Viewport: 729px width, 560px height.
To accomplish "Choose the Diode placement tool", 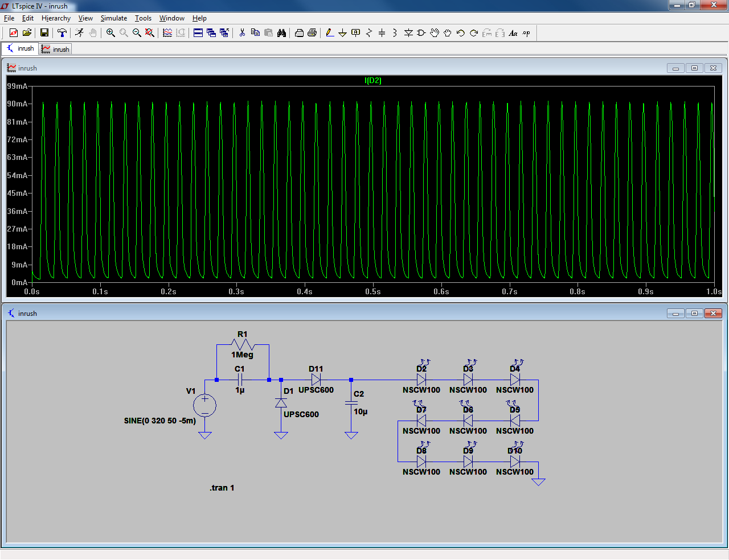I will pyautogui.click(x=408, y=33).
